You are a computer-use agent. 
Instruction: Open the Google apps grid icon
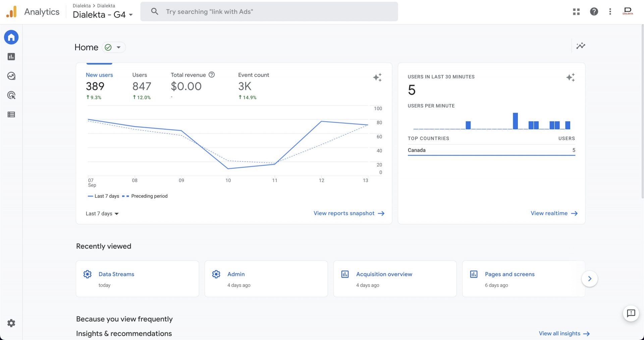click(x=576, y=11)
